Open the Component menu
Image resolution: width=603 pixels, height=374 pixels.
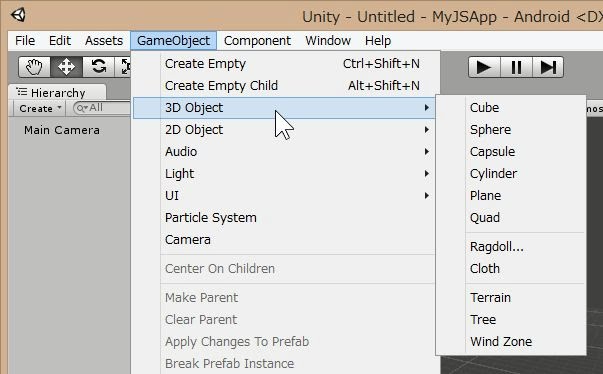[x=257, y=41]
